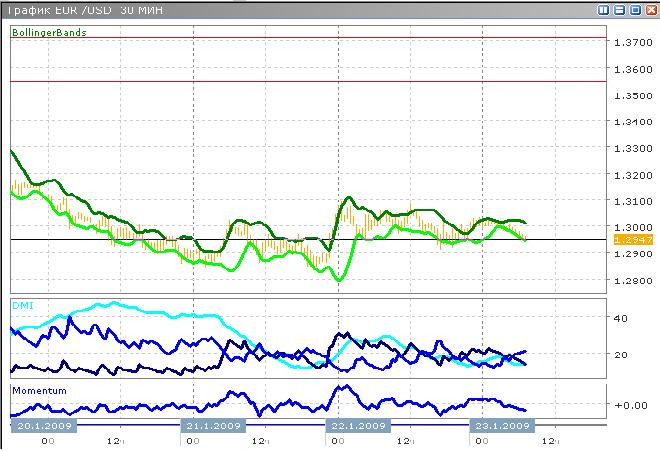Select the Momentum indicator label
Viewport: 660px width, 451px height.
point(39,389)
